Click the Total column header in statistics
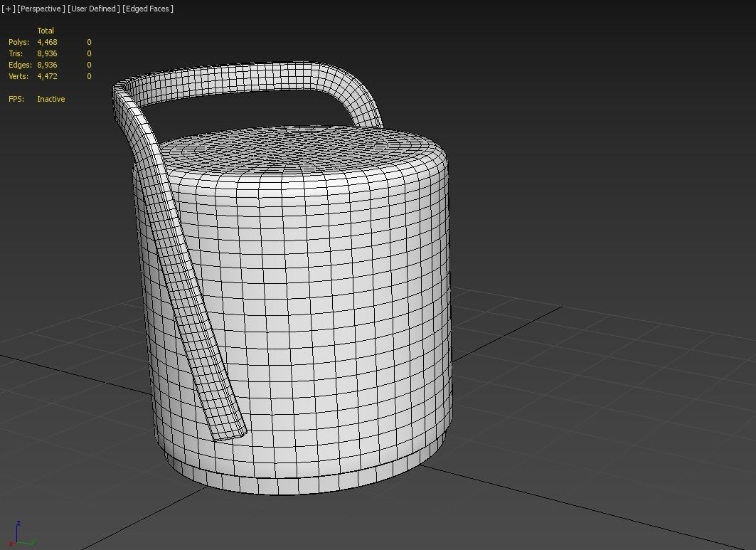The width and height of the screenshot is (756, 550). click(46, 31)
